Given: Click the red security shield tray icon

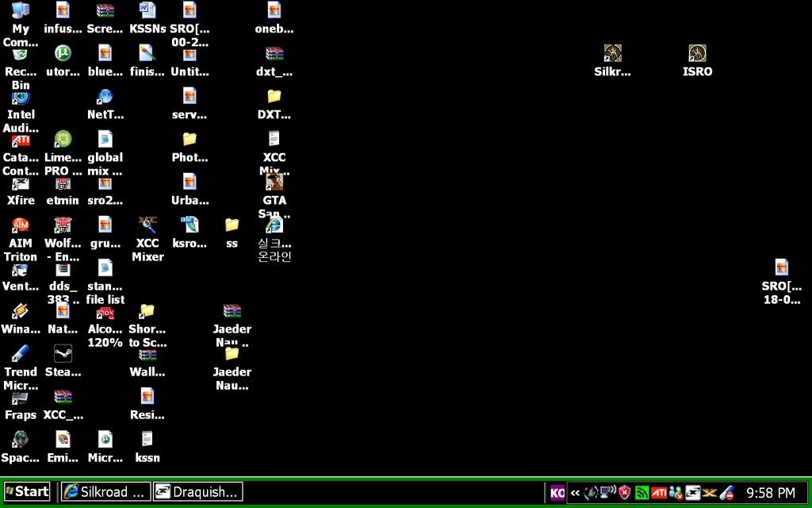Looking at the screenshot, I should coord(625,492).
